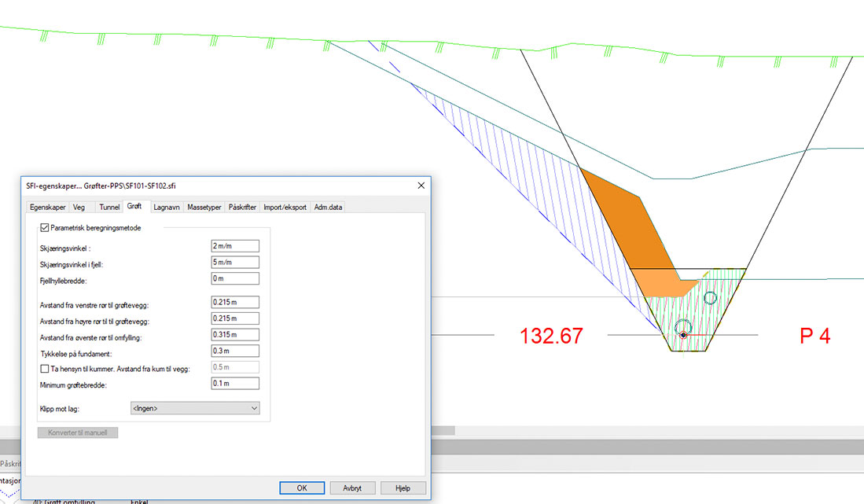Focus the Fjellhyllebredde value field
Image resolution: width=864 pixels, height=504 pixels.
pos(235,278)
